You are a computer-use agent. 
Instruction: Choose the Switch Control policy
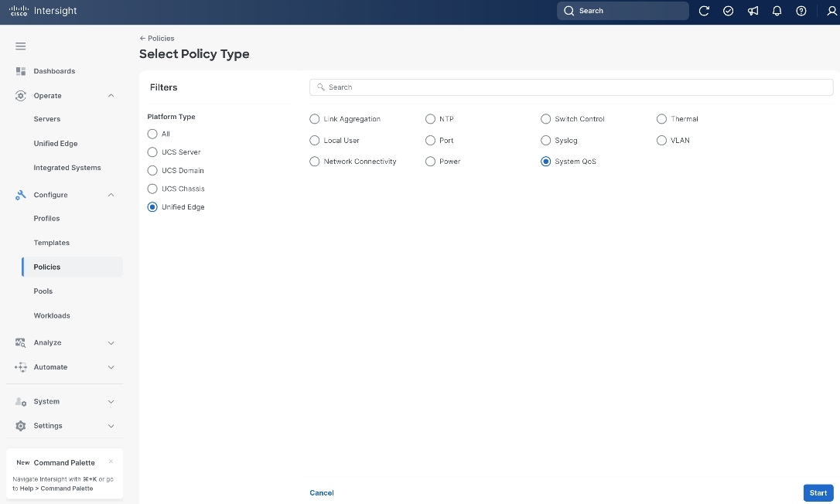[x=545, y=119]
